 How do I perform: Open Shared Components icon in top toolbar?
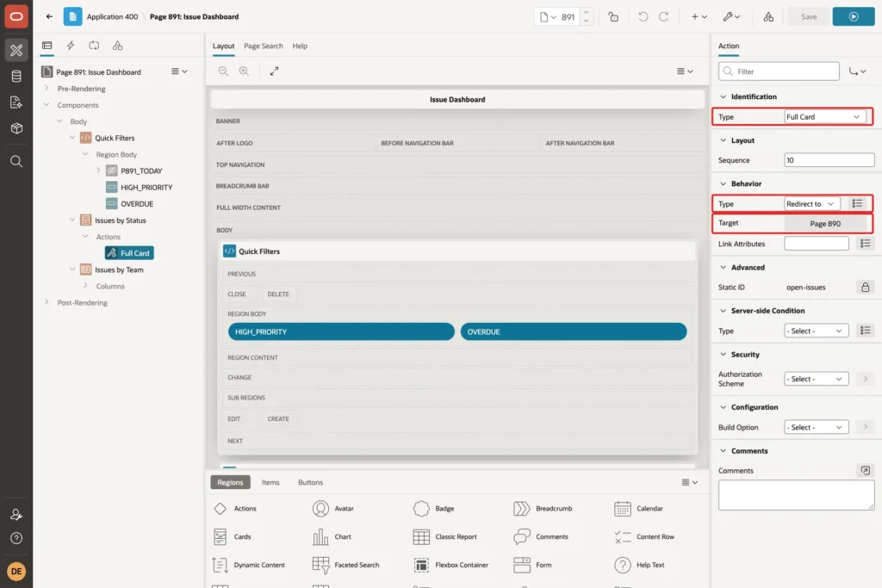click(768, 17)
